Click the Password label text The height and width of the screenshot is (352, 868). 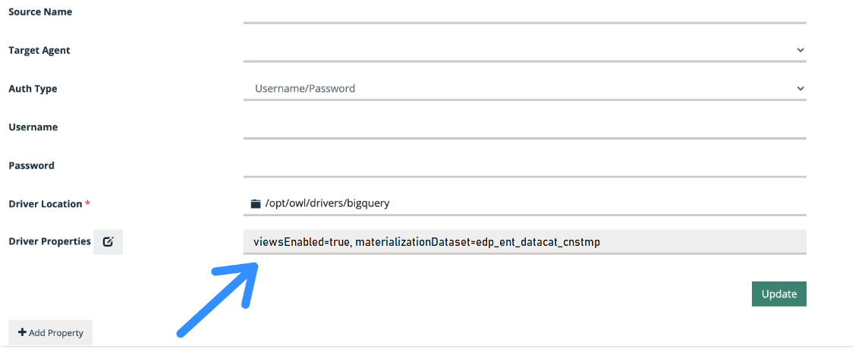click(31, 165)
